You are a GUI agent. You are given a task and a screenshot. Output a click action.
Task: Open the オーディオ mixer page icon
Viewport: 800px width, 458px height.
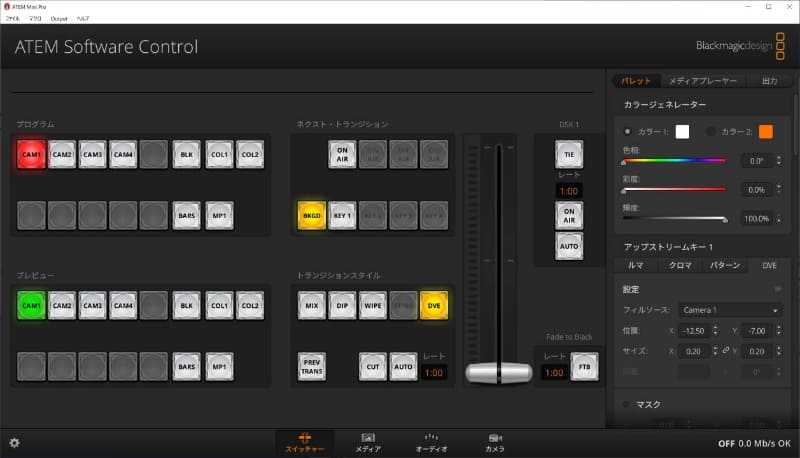point(431,437)
